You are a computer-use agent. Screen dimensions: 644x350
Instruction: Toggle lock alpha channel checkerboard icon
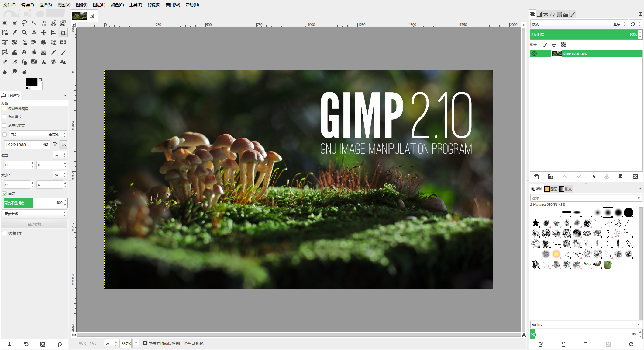coord(563,45)
